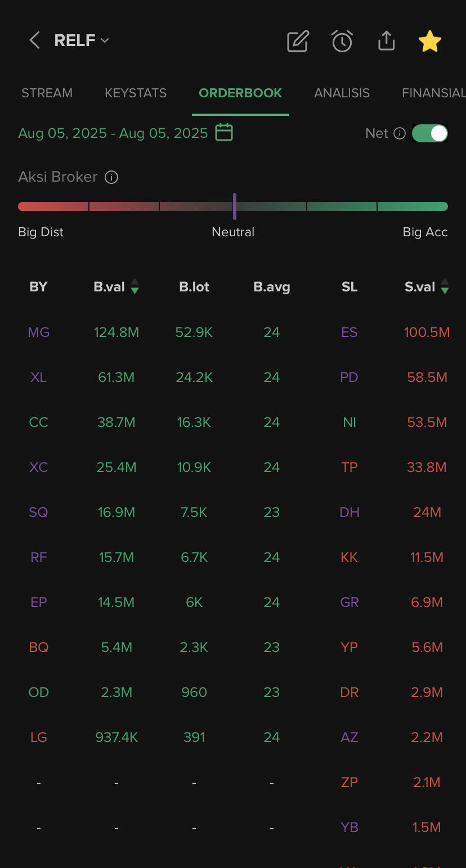Viewport: 466px width, 868px height.
Task: Switch to the KEYSTATS tab
Action: pos(136,93)
